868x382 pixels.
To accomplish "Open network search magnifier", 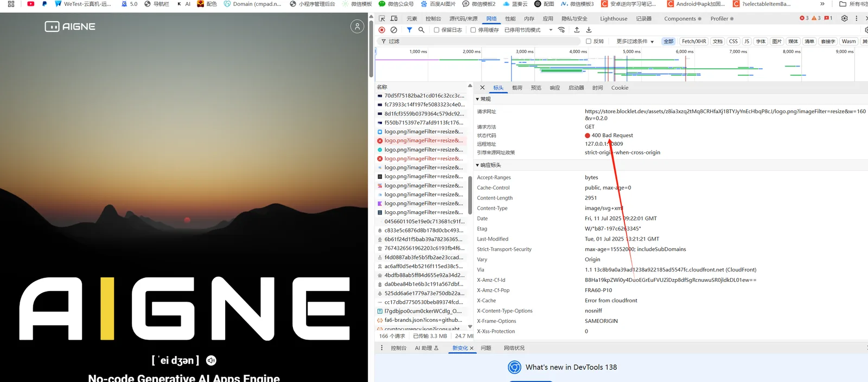I will [x=422, y=30].
